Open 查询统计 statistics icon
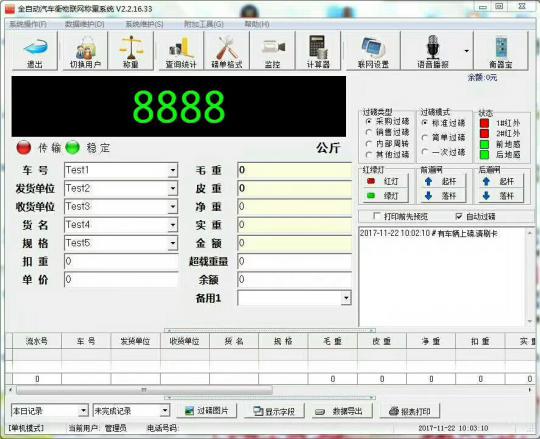The image size is (540, 439). point(181,51)
